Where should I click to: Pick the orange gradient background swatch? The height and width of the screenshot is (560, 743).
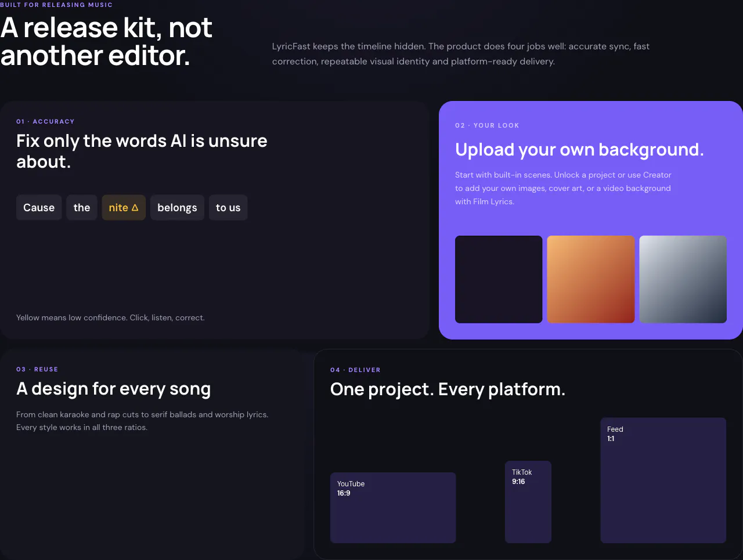591,279
